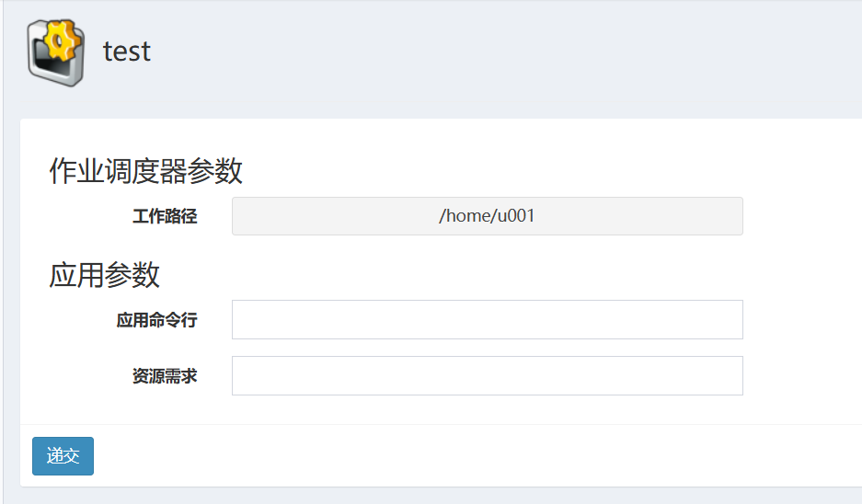The width and height of the screenshot is (862, 504).
Task: Click the 应用参数 section heading
Action: tap(105, 274)
